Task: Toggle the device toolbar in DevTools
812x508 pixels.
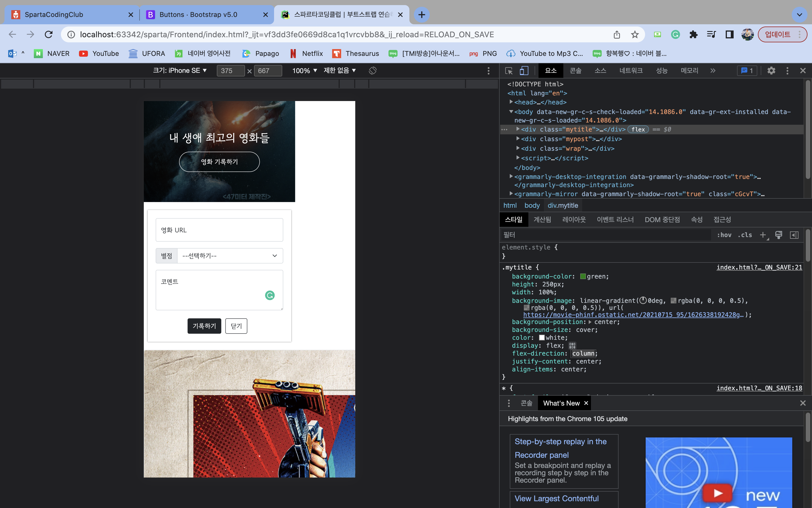Action: [524, 71]
